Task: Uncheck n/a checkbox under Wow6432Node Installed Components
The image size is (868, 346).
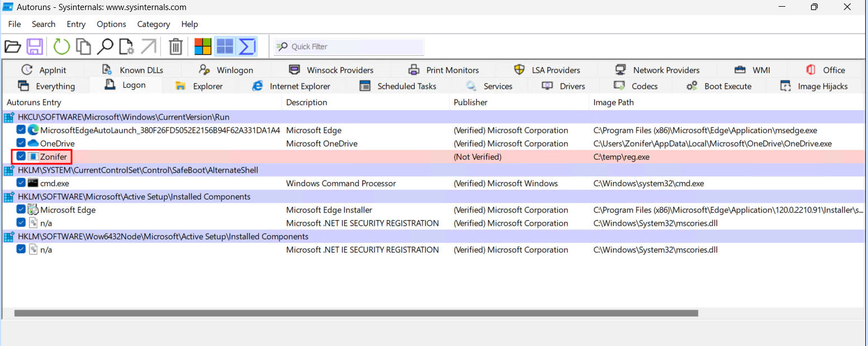Action: point(21,249)
